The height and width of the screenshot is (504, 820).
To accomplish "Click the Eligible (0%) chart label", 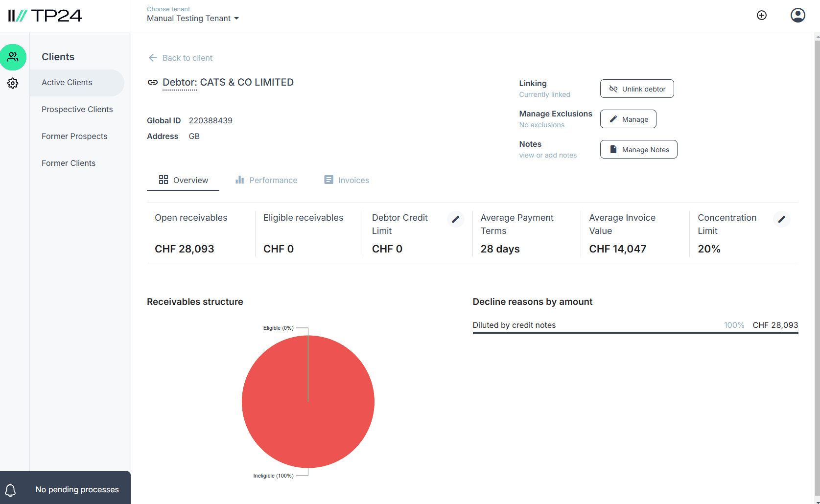I will [278, 328].
